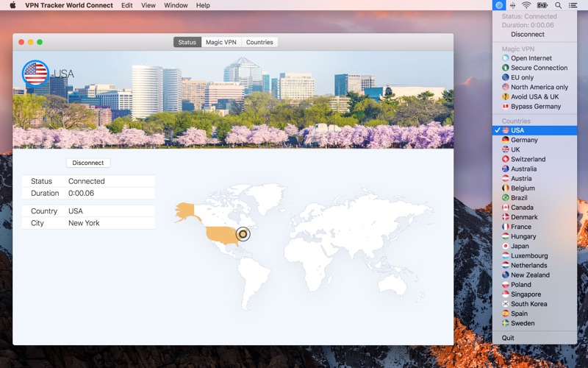
Task: Choose Switzerland in dropdown list
Action: [535, 159]
